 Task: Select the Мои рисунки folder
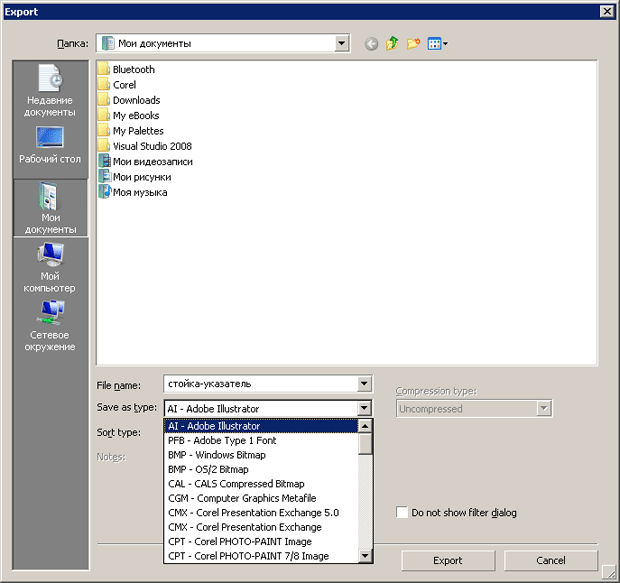(x=135, y=177)
